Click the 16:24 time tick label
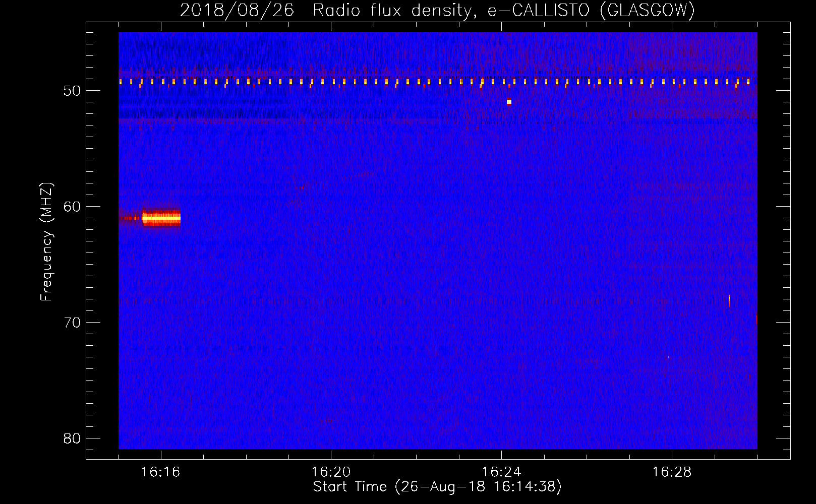 501,472
